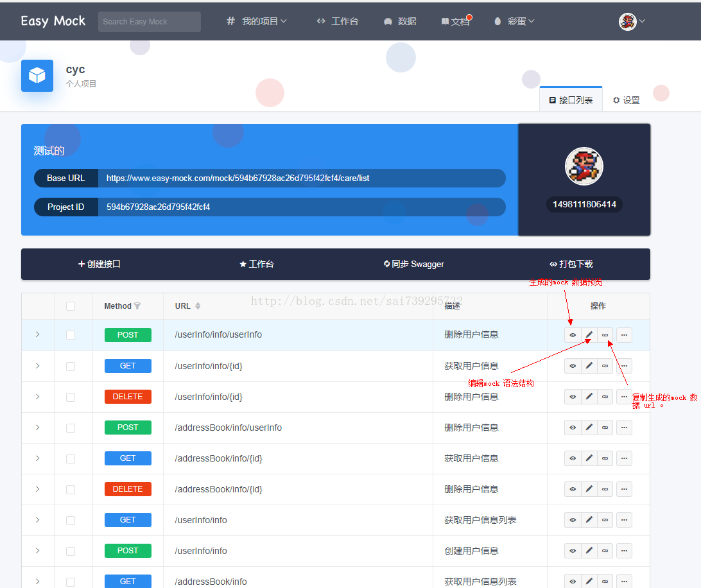
Task: Preview mock data for POST /addressBook/info/userInfo
Action: tap(572, 428)
